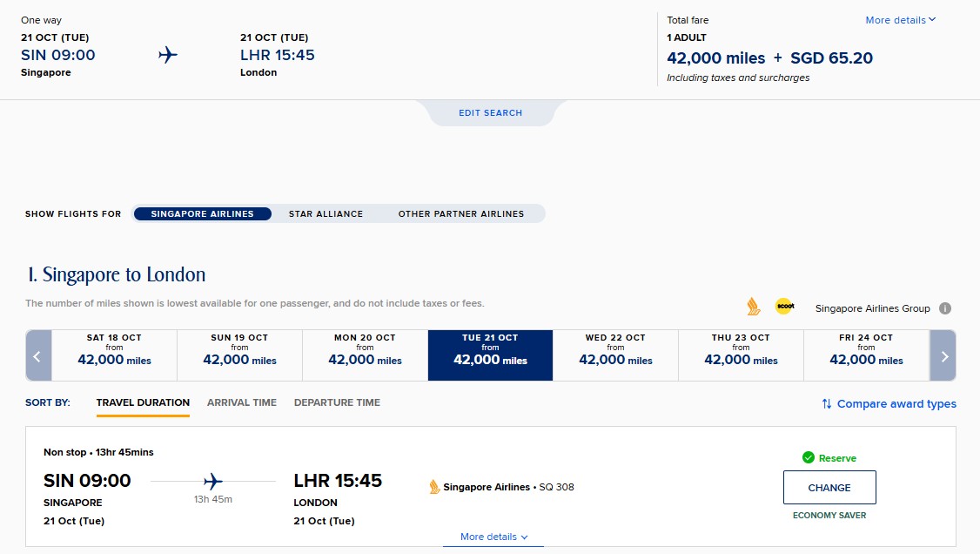Choose Sun 19 Oct date option
The image size is (980, 554).
239,355
